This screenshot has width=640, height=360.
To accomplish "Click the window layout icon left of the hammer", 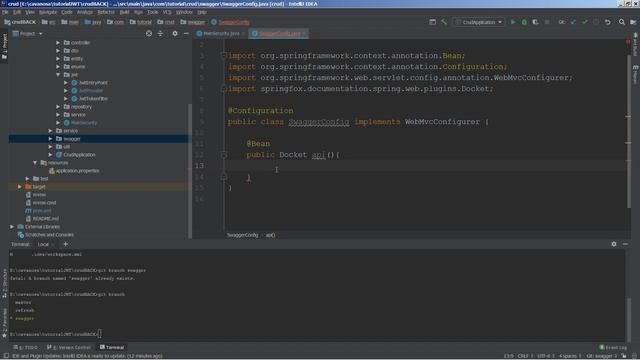I will 432,22.
